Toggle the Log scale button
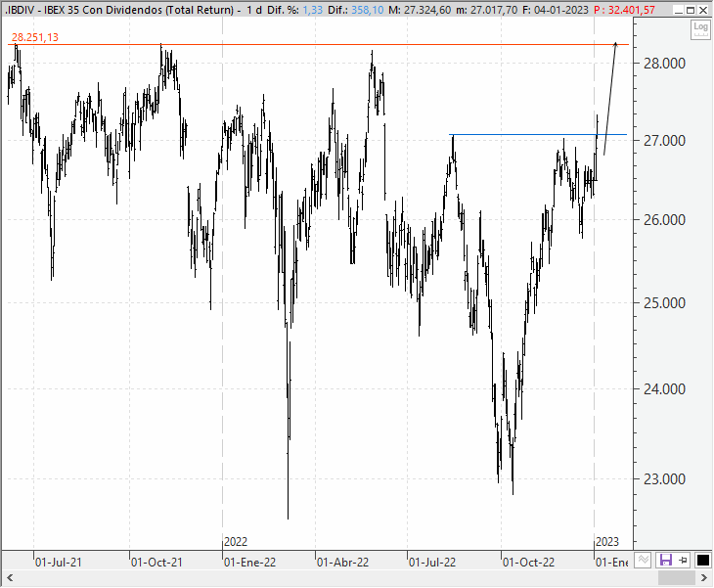The image size is (714, 588). pyautogui.click(x=700, y=29)
